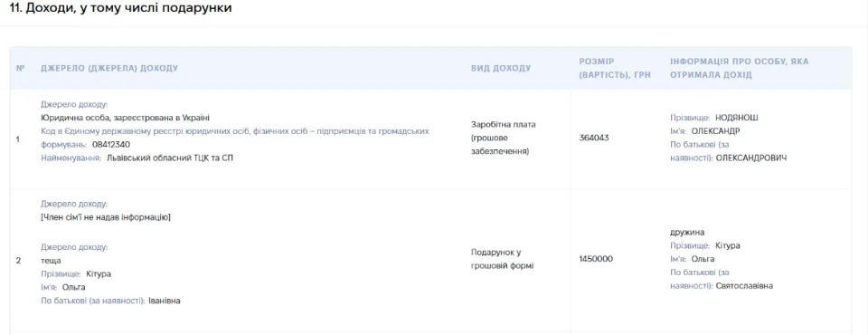Select the code value 08412340
The image size is (868, 335).
click(111, 144)
